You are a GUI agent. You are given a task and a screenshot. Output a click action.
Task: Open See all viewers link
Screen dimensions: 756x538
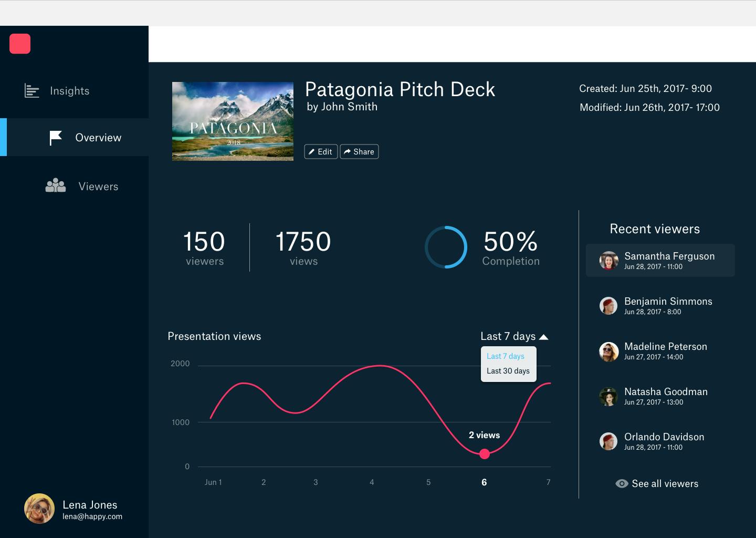[657, 484]
